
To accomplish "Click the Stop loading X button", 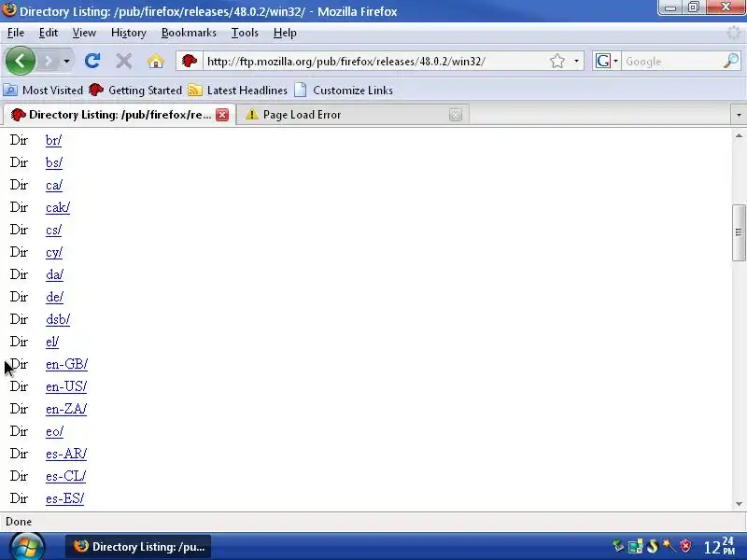I will 124,61.
